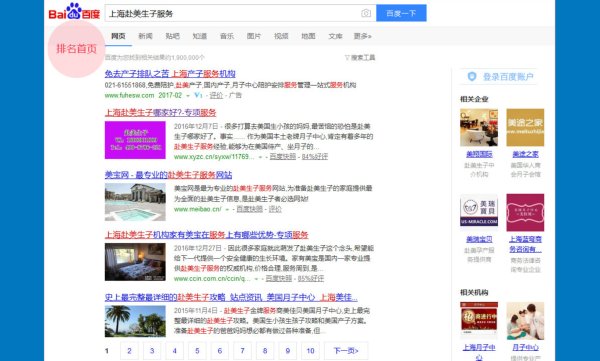Click 美玥国际 company thumbnail image
Image resolution: width=600 pixels, height=361 pixels.
[x=479, y=127]
